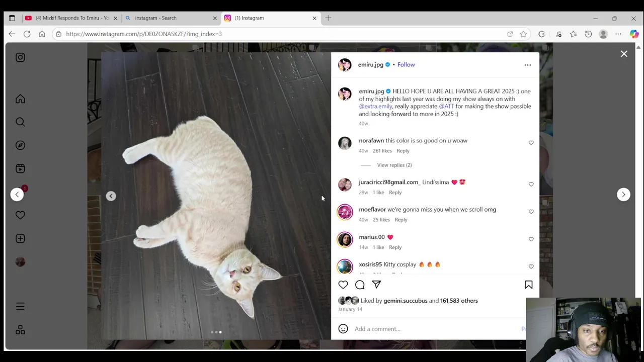Open browser History icon
This screenshot has height=362, width=644.
[x=588, y=34]
